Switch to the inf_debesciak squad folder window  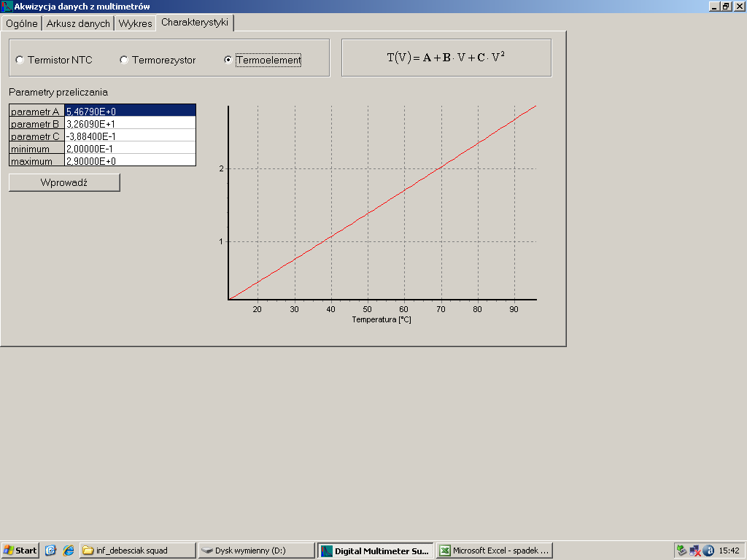138,551
